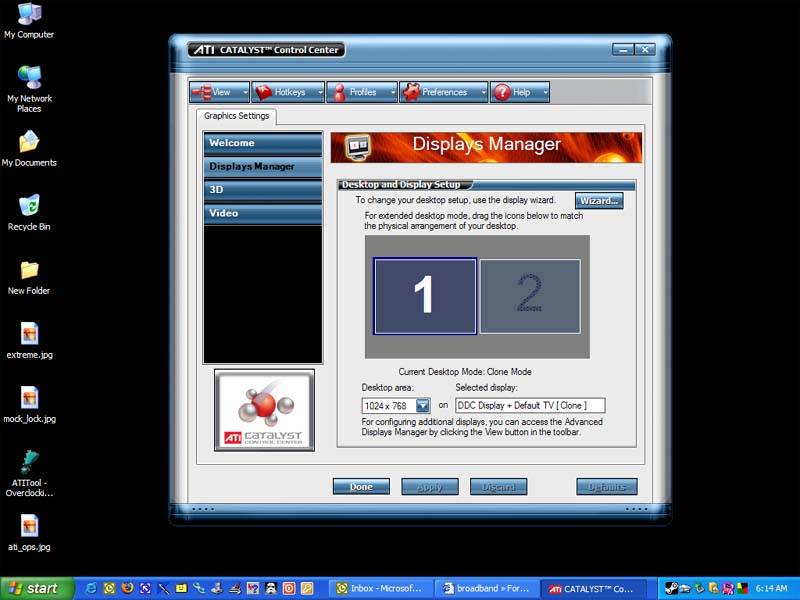800x600 pixels.
Task: Click the Selected display field
Action: [x=530, y=406]
